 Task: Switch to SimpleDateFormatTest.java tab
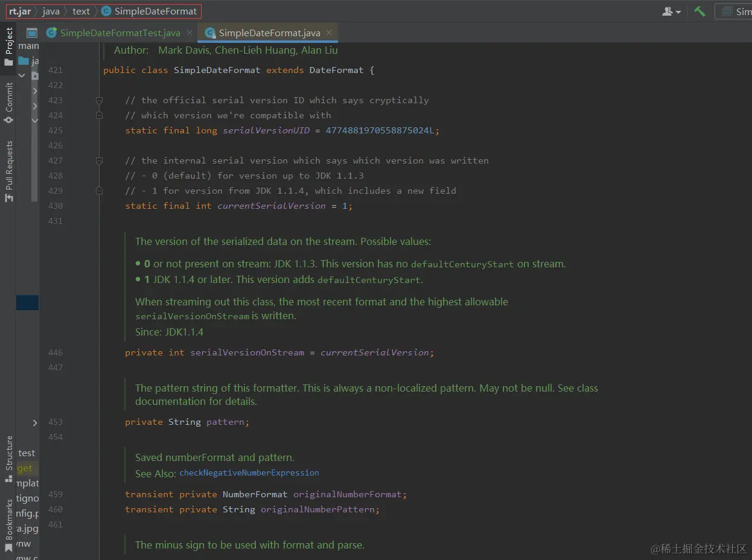coord(120,33)
